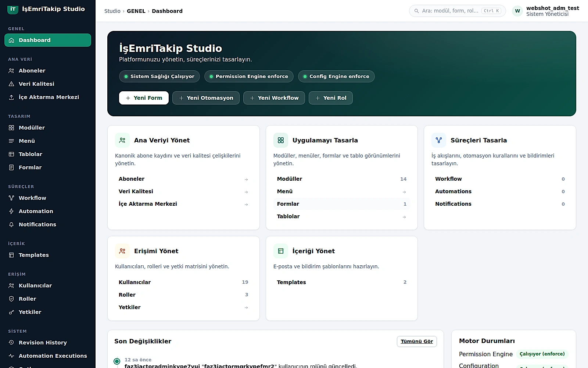This screenshot has height=368, width=588.
Task: Open Templates row in İçeriği Yönet card
Action: point(342,282)
